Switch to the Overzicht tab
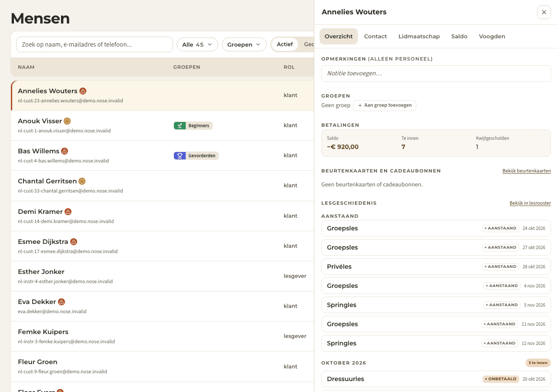The height and width of the screenshot is (392, 558). pos(339,37)
